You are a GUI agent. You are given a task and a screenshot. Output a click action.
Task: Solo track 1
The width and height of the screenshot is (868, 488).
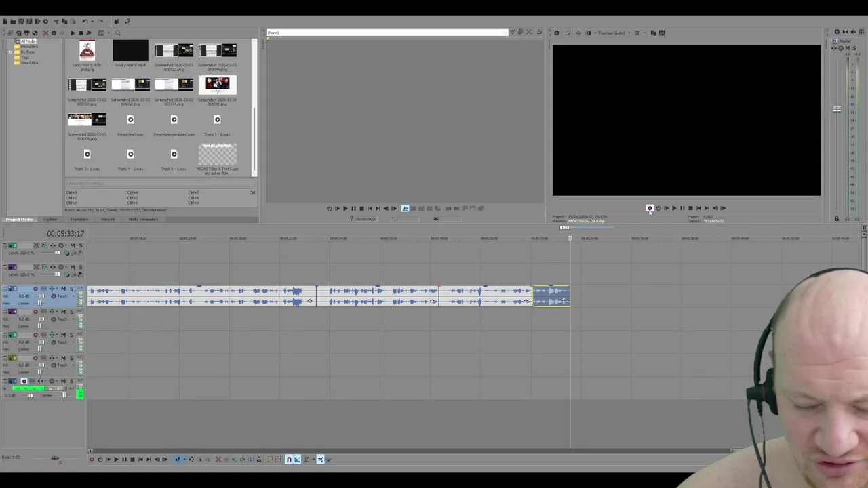click(x=81, y=245)
